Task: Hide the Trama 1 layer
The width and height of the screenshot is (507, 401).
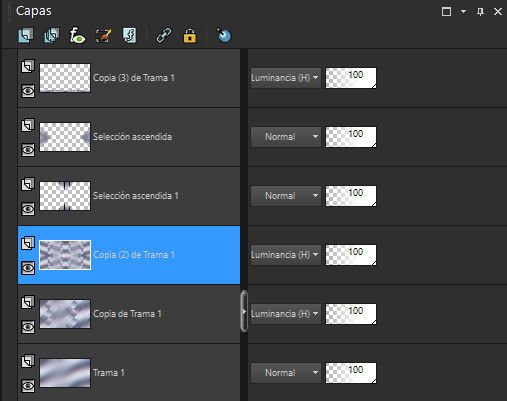Action: pyautogui.click(x=28, y=386)
